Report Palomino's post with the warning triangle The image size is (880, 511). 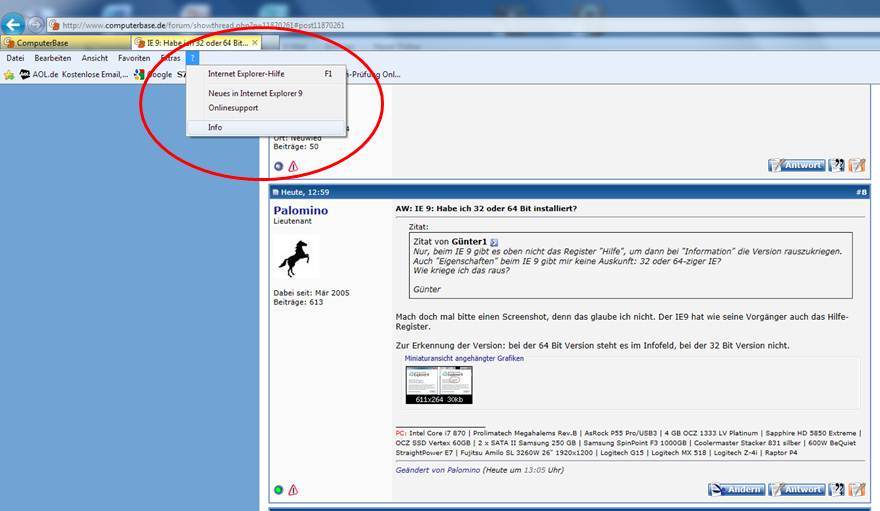coord(293,490)
